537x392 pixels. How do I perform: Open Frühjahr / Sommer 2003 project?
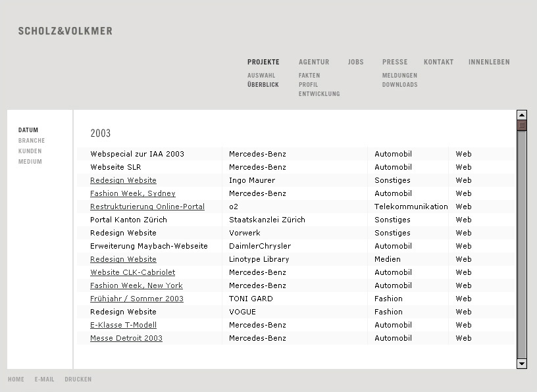click(137, 299)
